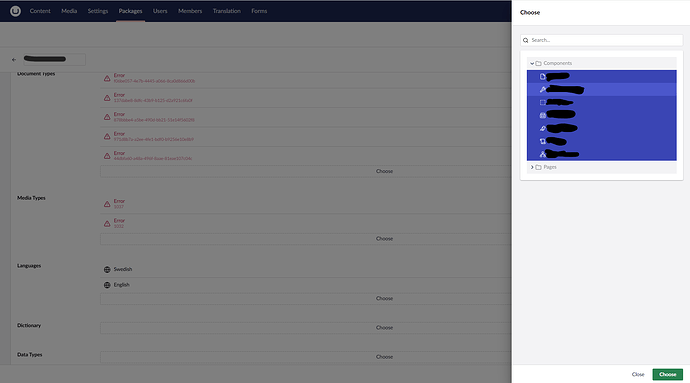Select the Swedish language row
This screenshot has height=383, width=690.
tap(305, 269)
